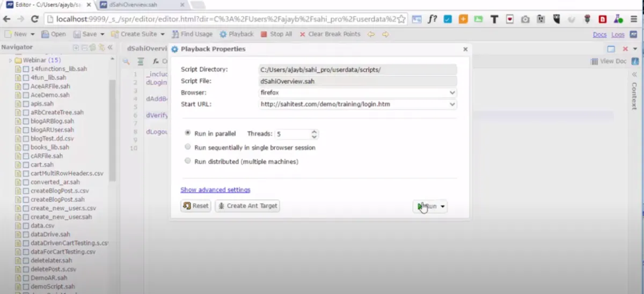644x294 pixels.
Task: Click the red X editor tab close icon
Action: [x=625, y=49]
